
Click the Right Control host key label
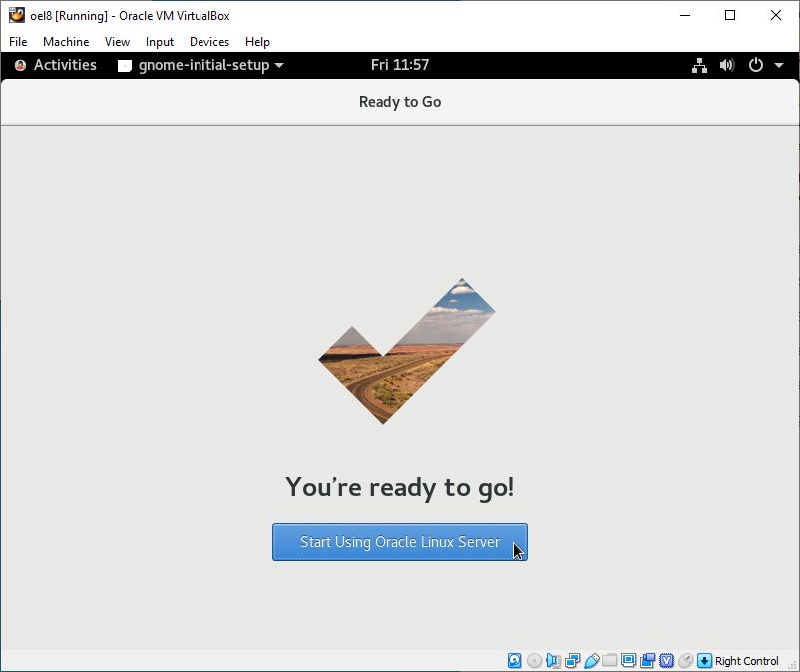pyautogui.click(x=746, y=661)
